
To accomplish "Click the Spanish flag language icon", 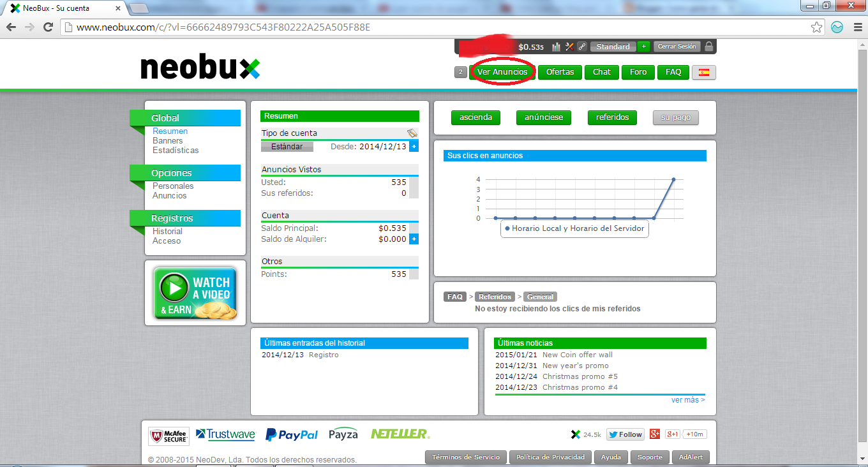I will [703, 72].
